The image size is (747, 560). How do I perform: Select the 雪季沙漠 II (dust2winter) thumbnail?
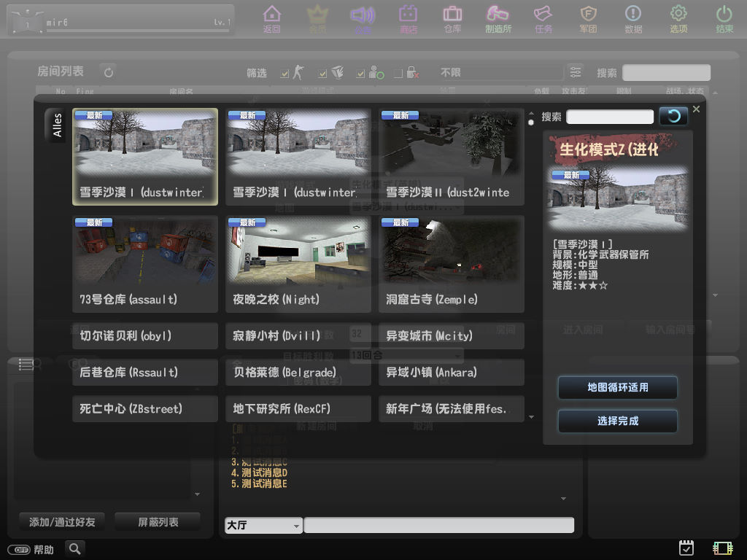tap(451, 157)
